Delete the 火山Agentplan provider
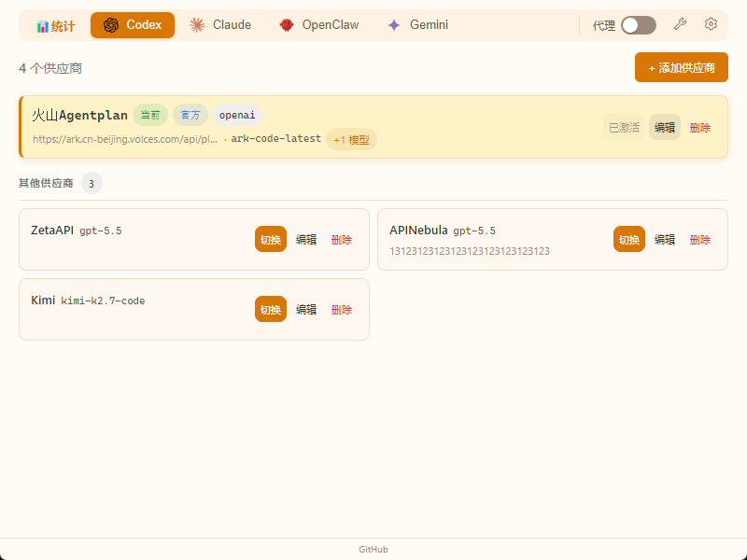Viewport: 747px width, 560px height. click(699, 127)
